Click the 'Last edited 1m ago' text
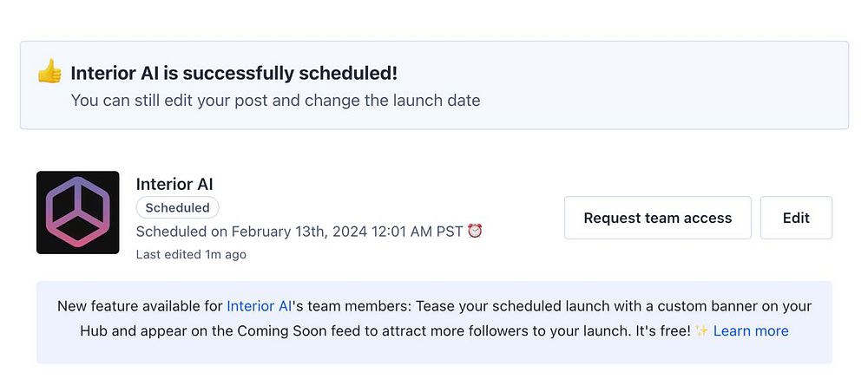This screenshot has width=868, height=392. click(191, 255)
